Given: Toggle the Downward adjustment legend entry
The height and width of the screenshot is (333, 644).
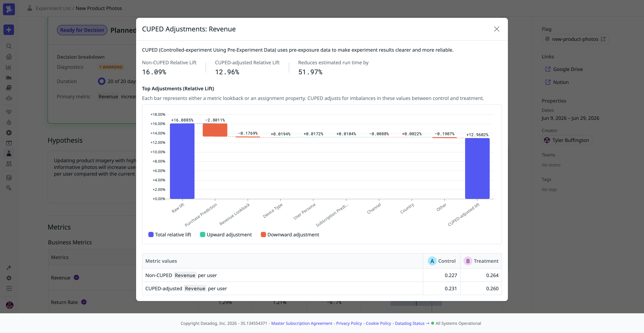Looking at the screenshot, I should 290,235.
